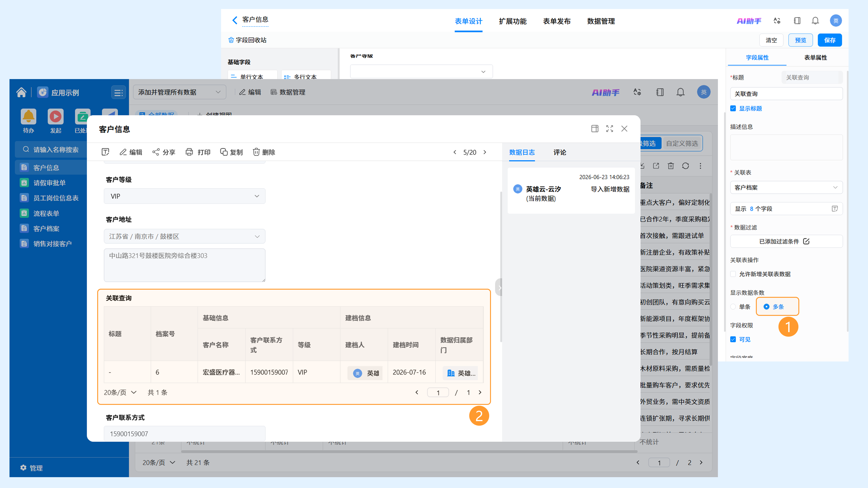The height and width of the screenshot is (488, 868).
Task: Click the text template icon left of 编辑
Action: (x=105, y=152)
